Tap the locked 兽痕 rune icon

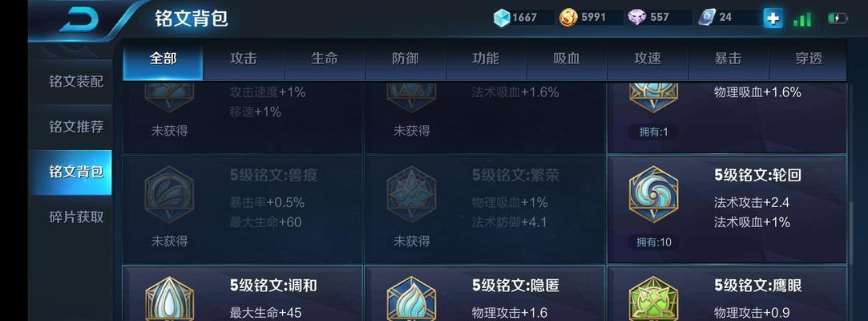169,194
